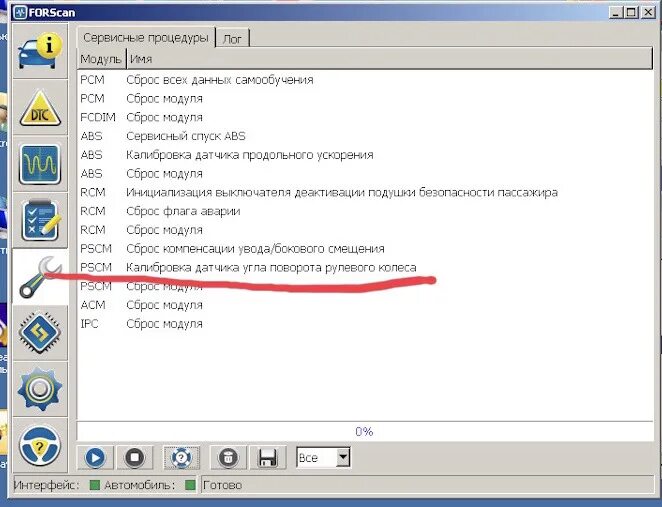
Task: Select the wrench service procedures section
Action: tap(40, 277)
